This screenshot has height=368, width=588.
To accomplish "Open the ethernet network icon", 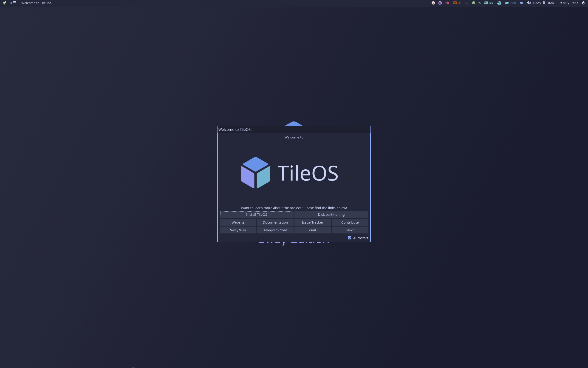I will (x=521, y=3).
